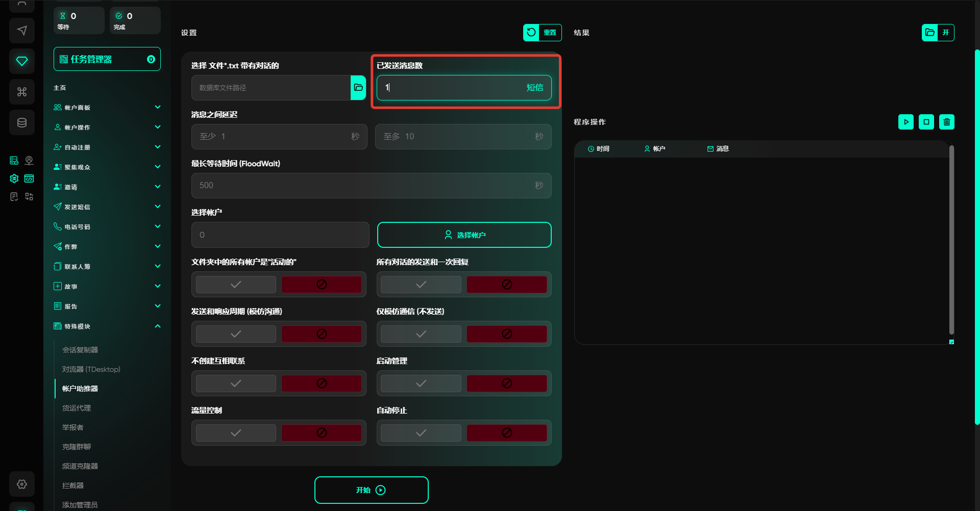Select 克隆群聊 in the submenu
The image size is (980, 511).
pos(77,447)
